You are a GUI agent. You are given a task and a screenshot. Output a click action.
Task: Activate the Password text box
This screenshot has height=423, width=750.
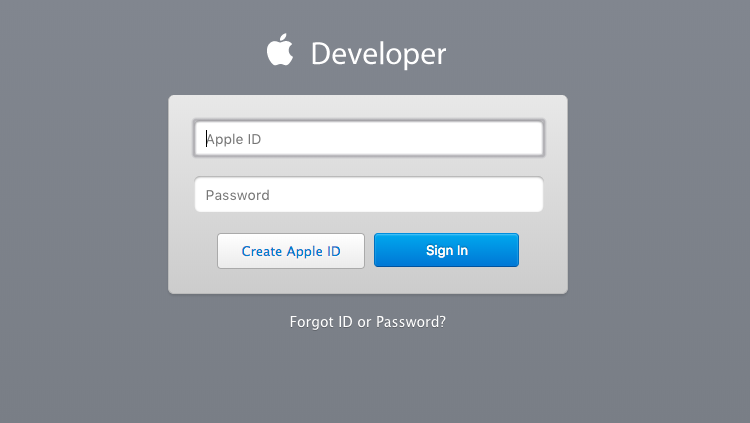tap(369, 195)
